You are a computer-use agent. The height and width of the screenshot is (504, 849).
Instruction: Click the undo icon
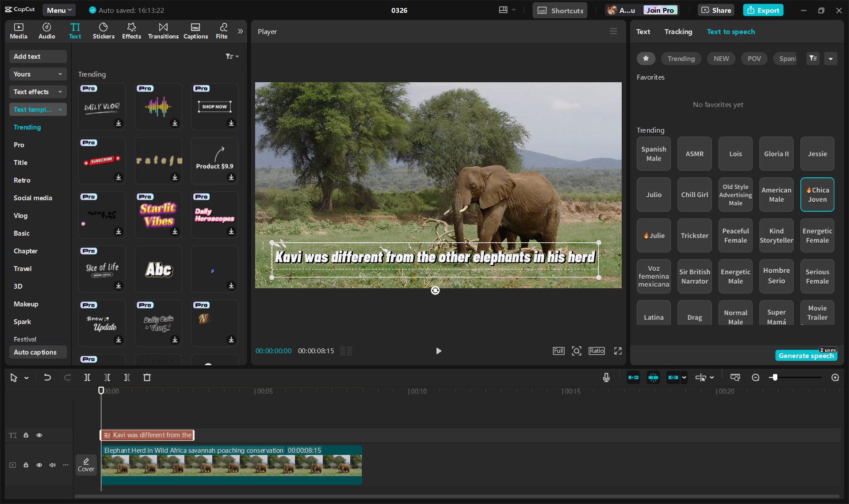coord(47,377)
